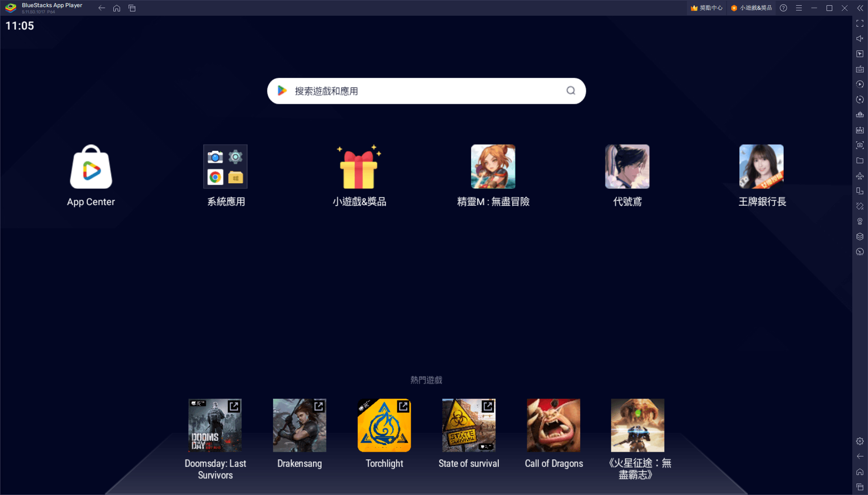Open the App Center icon
Screen dimensions: 868x495
(x=91, y=167)
